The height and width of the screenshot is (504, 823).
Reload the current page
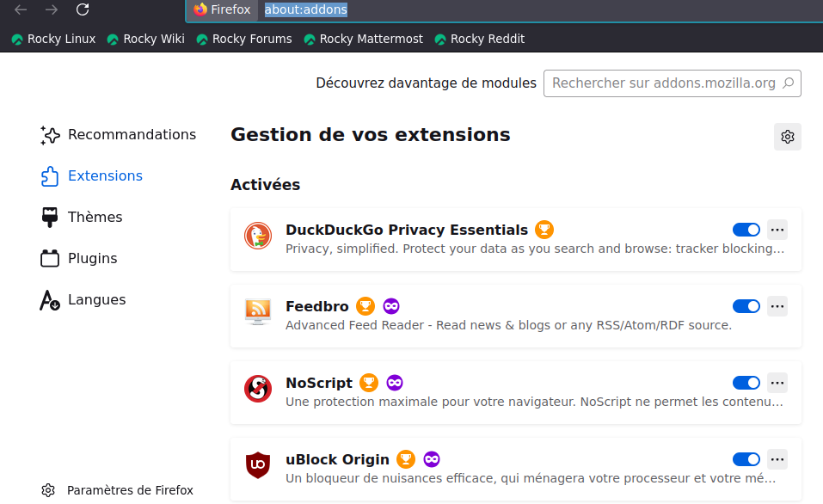[x=83, y=9]
